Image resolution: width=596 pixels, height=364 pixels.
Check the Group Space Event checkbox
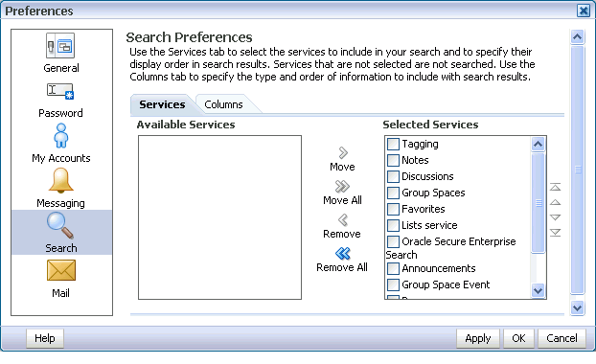point(393,284)
